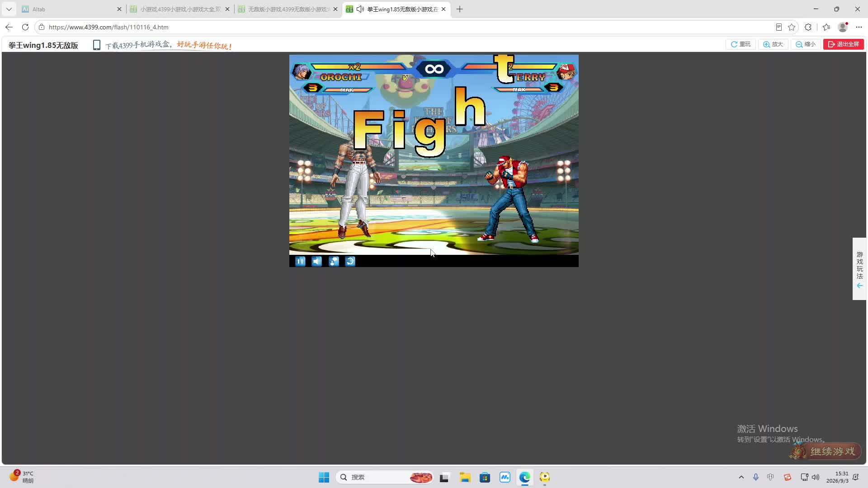
Task: Open File Explorer from taskbar
Action: [465, 477]
